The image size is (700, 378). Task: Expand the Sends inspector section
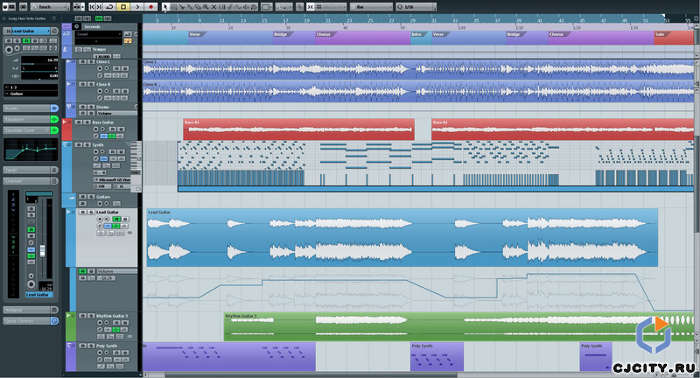tap(27, 170)
